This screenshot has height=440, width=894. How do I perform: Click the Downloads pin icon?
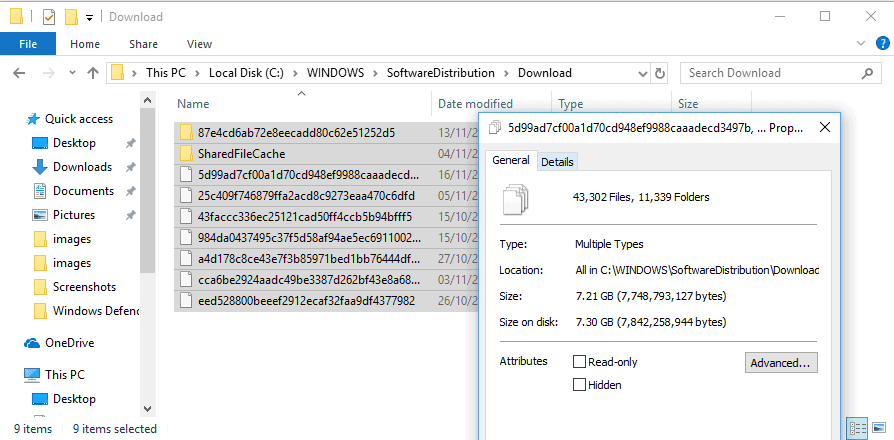coord(131,167)
